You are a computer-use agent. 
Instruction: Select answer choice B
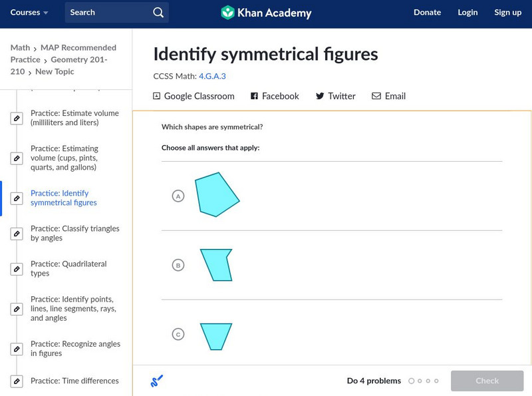pyautogui.click(x=178, y=266)
